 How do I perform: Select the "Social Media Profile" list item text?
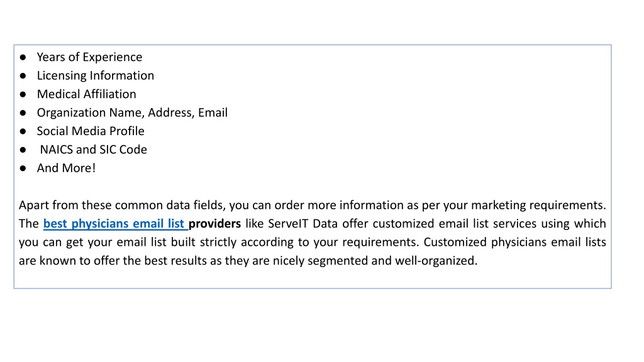(91, 131)
